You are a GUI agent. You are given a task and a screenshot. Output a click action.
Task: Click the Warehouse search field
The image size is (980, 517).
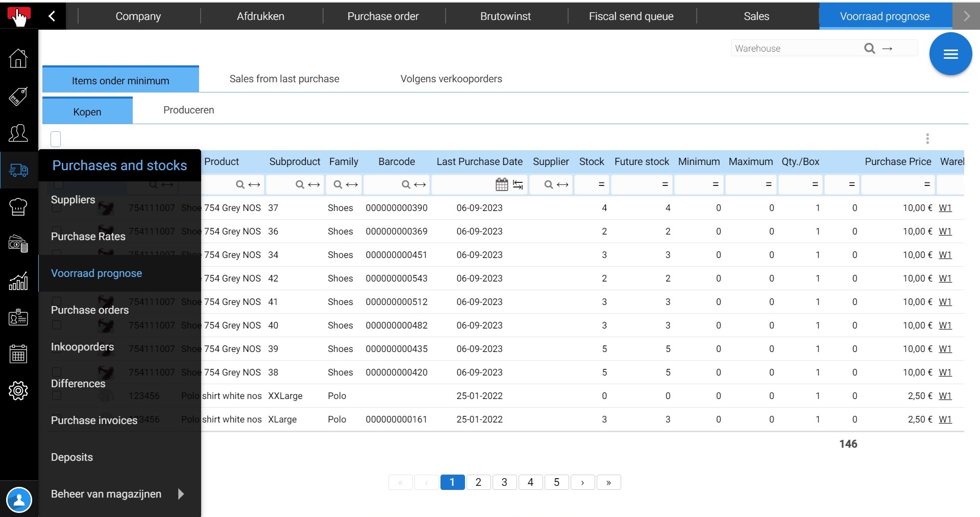796,49
